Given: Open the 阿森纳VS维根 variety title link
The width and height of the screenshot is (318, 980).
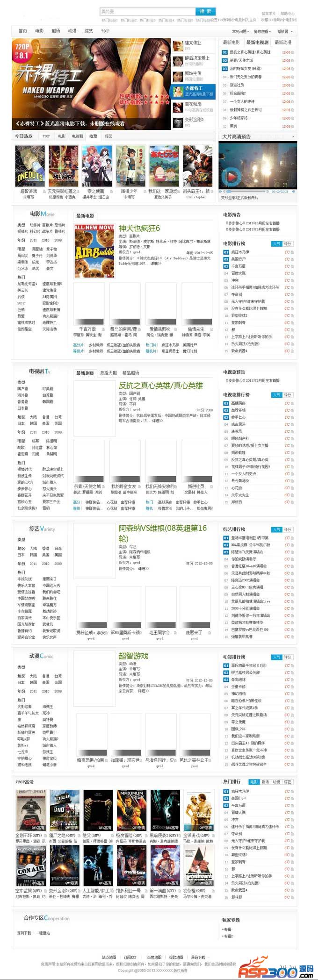Looking at the screenshot, I should [163, 533].
